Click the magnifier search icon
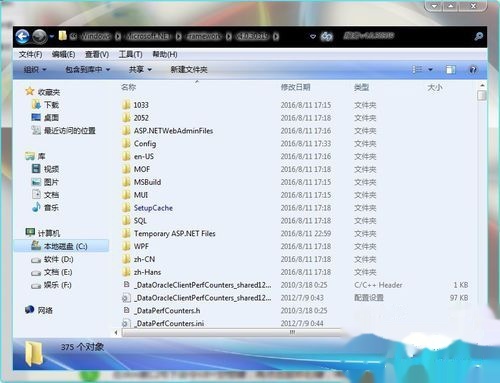Image resolution: width=500 pixels, height=383 pixels. click(478, 36)
